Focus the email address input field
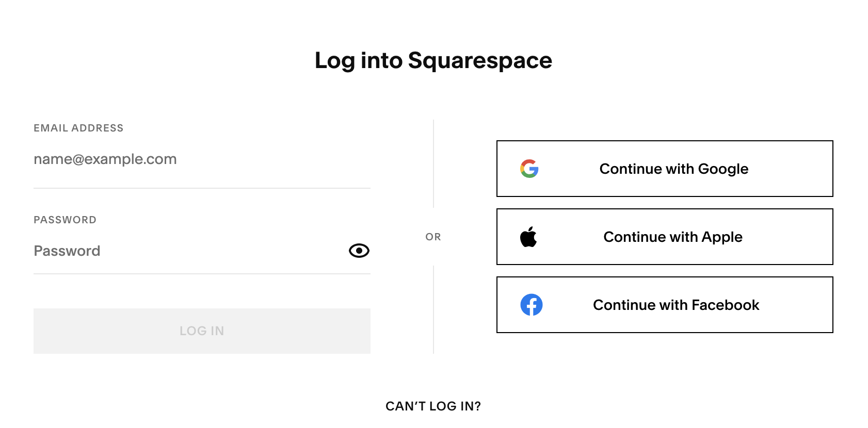868x428 pixels. tap(202, 159)
